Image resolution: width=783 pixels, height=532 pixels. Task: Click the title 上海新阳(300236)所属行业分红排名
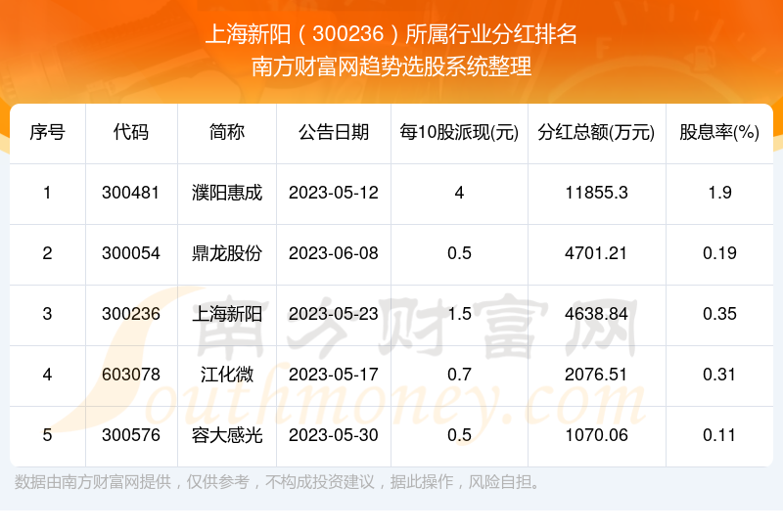391,36
